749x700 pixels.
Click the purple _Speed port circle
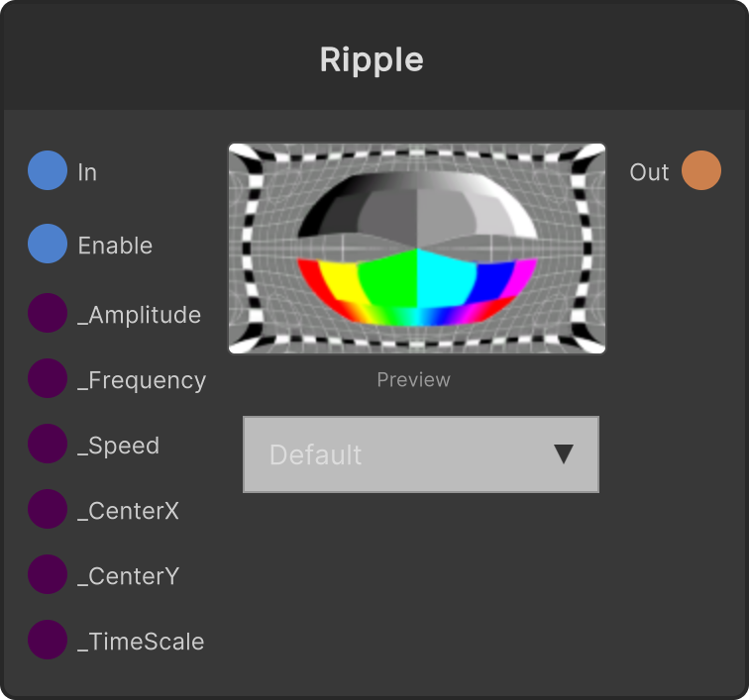[48, 444]
